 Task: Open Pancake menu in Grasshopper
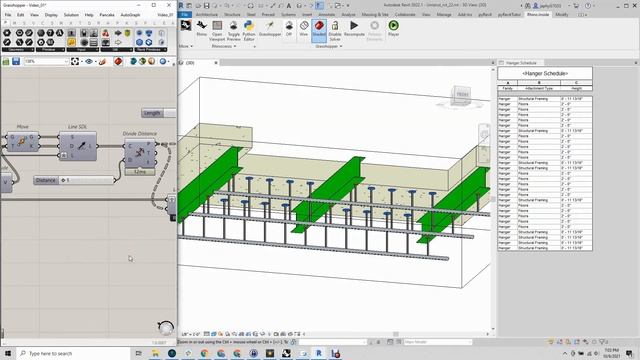(107, 15)
